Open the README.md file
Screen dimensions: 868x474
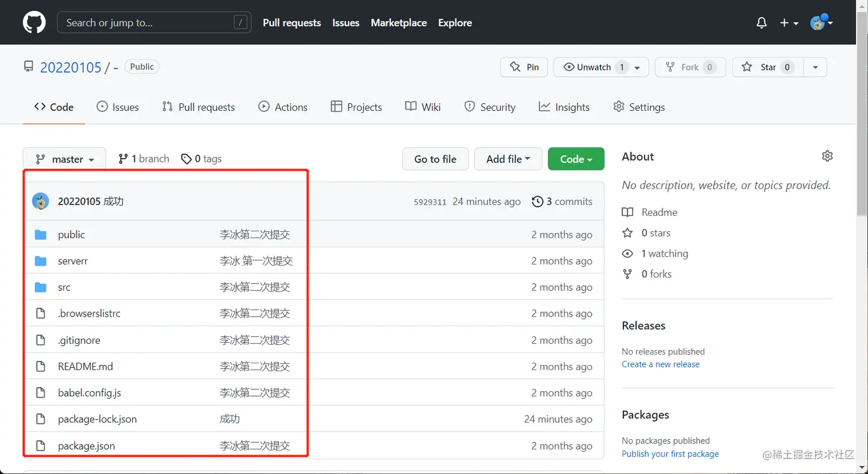86,366
